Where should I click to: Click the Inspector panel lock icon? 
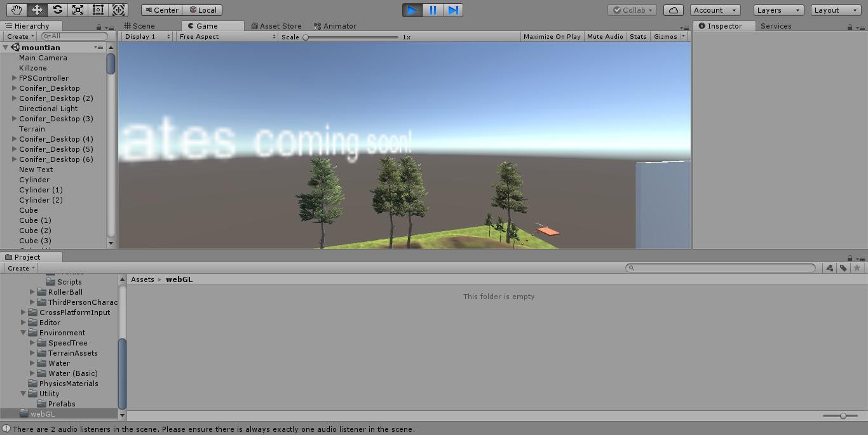[x=850, y=27]
